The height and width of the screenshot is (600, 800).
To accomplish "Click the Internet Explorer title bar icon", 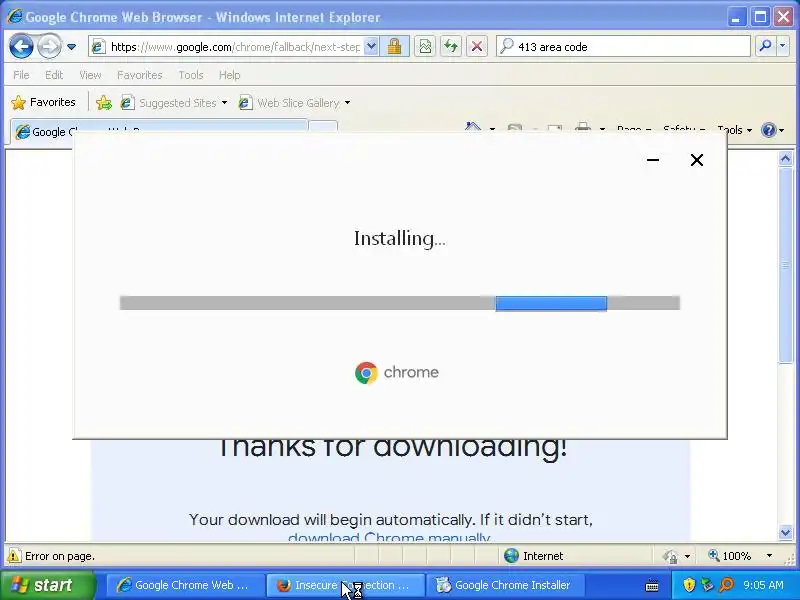I will pyautogui.click(x=14, y=16).
